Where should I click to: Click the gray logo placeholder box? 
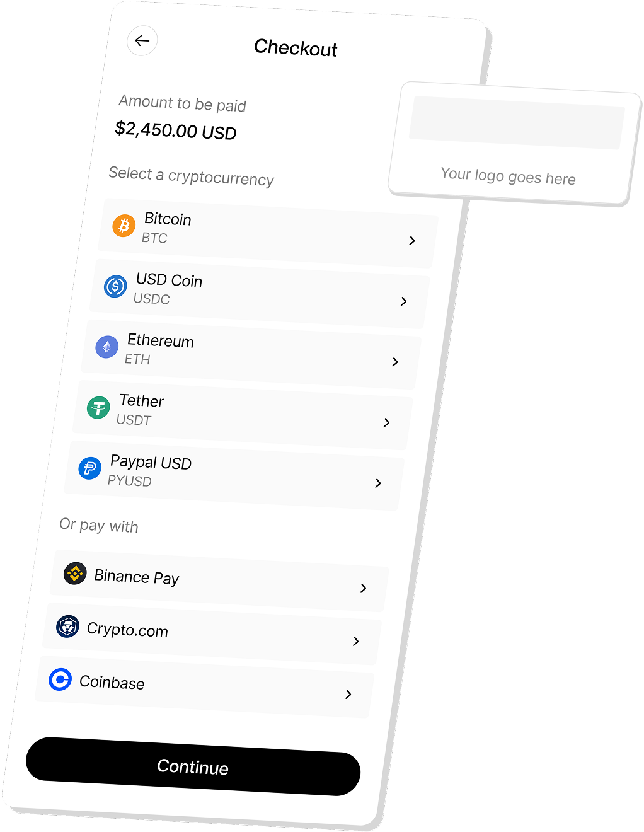(x=517, y=123)
